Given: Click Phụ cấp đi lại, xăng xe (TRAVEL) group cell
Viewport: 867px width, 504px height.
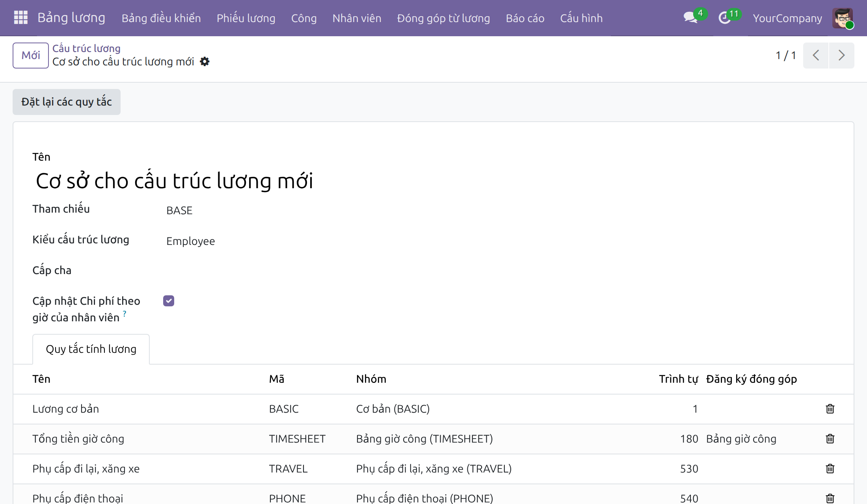Looking at the screenshot, I should (434, 469).
